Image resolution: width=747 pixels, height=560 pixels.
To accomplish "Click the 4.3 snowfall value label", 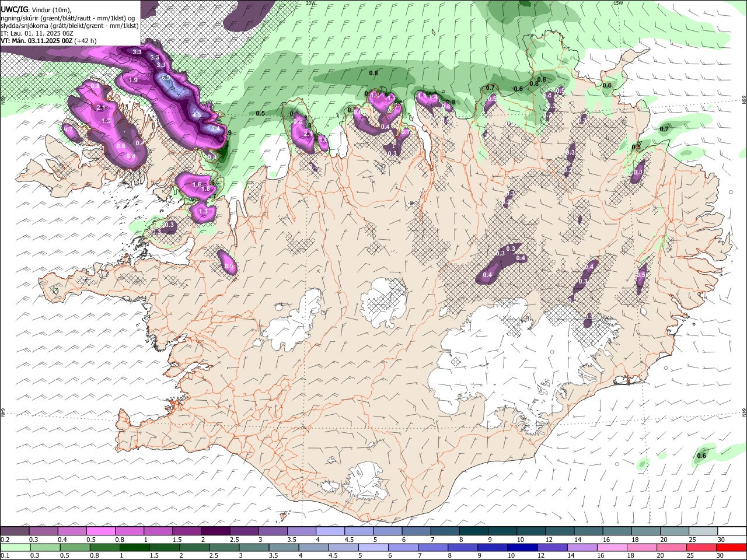I will 197,115.
